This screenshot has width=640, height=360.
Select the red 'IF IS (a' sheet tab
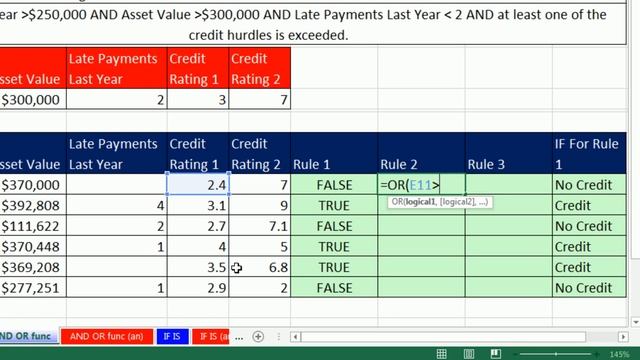(x=211, y=336)
